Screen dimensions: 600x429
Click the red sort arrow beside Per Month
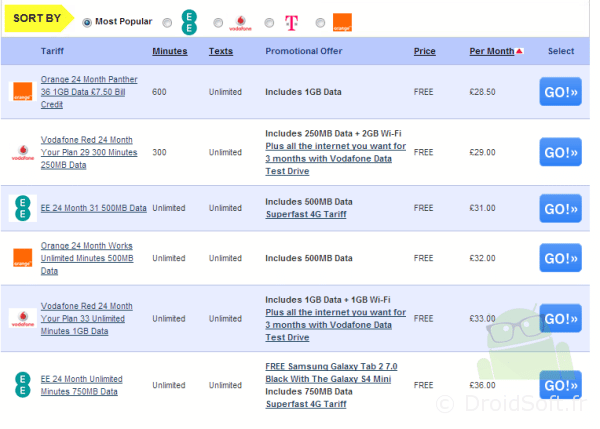click(519, 51)
